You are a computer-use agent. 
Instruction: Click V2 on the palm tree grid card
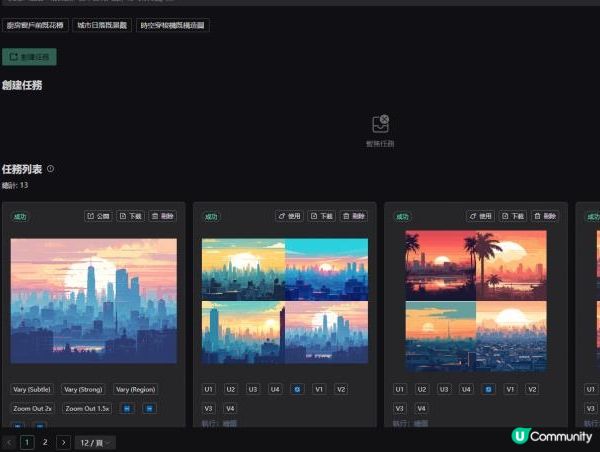point(532,389)
